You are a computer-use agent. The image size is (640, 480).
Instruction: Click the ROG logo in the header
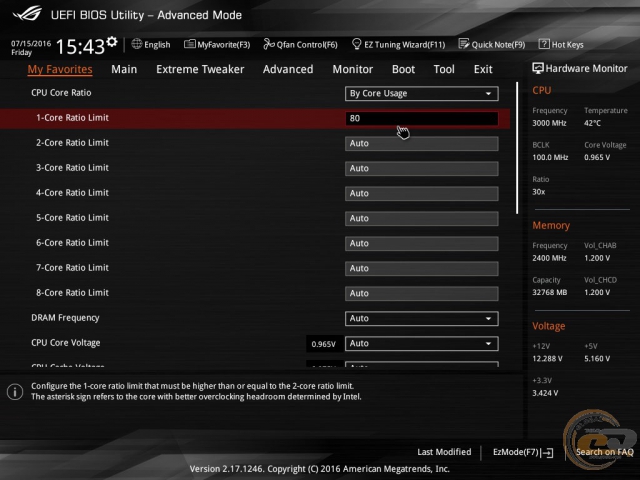click(x=27, y=13)
